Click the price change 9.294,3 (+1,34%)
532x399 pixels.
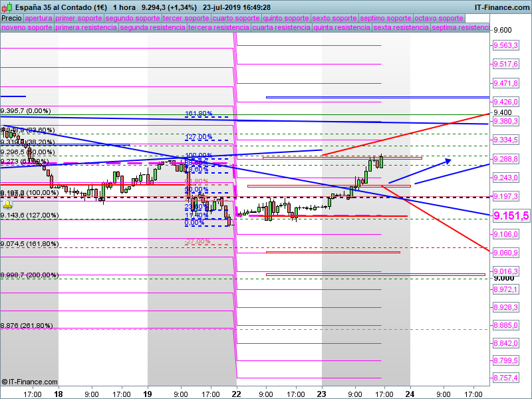coord(170,7)
